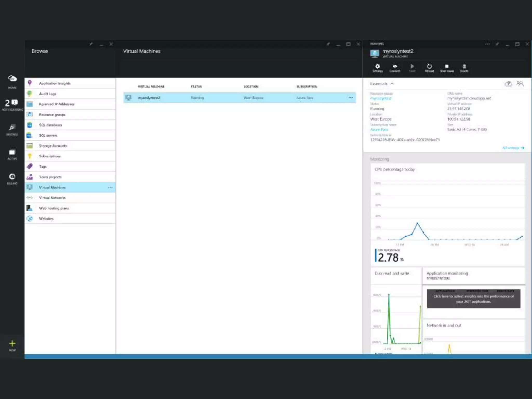Pin the Browse blade
The image size is (532, 399).
pyautogui.click(x=91, y=44)
